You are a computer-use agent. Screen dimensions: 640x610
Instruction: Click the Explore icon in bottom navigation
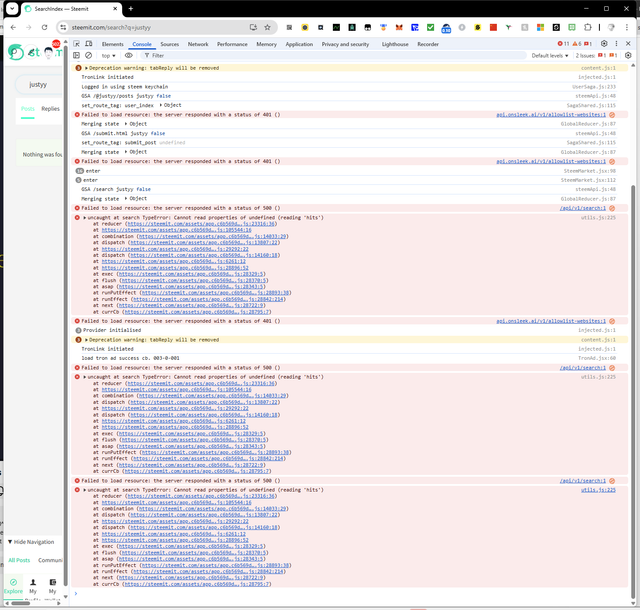tap(14, 583)
